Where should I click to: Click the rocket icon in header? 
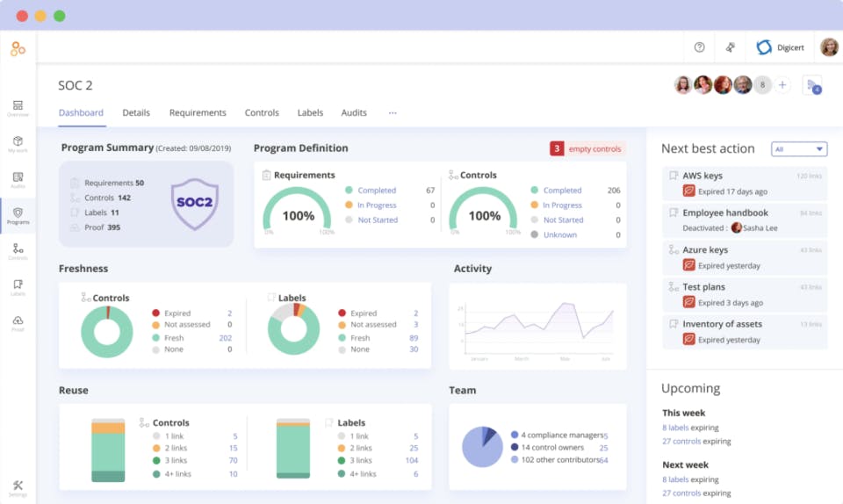pos(730,47)
